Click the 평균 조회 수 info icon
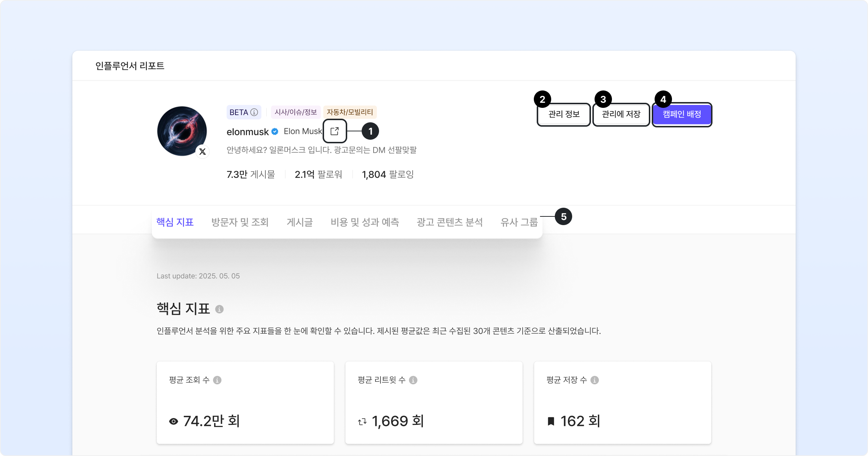Screen dimensions: 868x456 click(x=217, y=380)
